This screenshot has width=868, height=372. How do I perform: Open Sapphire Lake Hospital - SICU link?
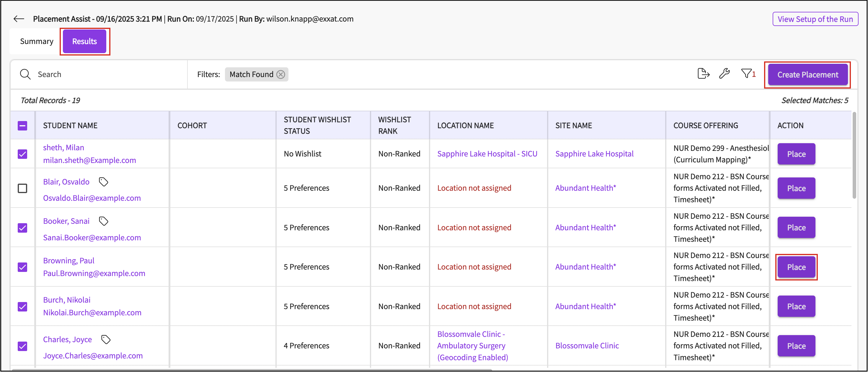[487, 154]
